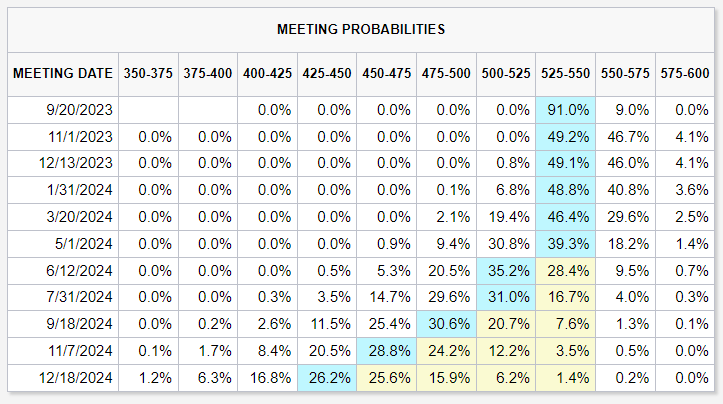Image resolution: width=723 pixels, height=404 pixels.
Task: Click the blue 35.2% cell
Action: pyautogui.click(x=507, y=272)
